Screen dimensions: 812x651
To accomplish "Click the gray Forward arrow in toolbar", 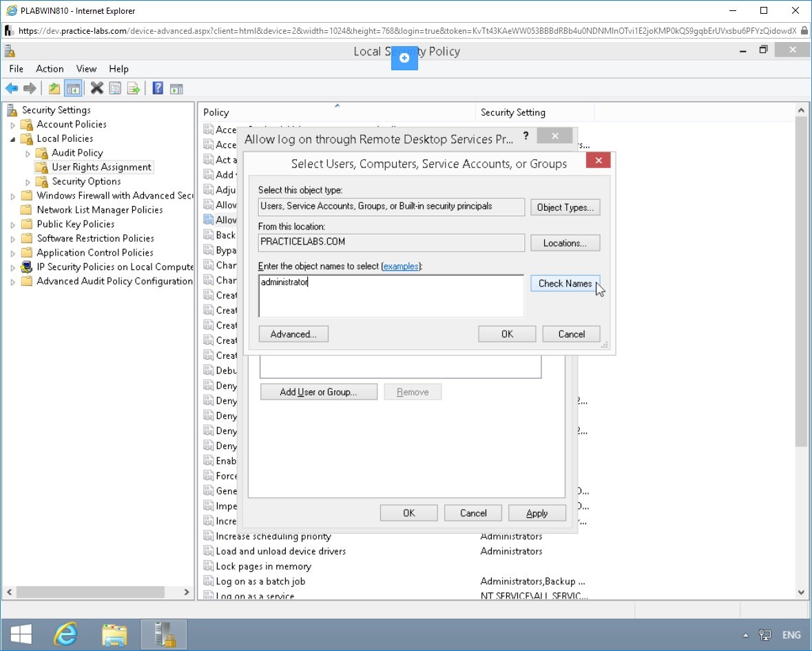I will (30, 89).
